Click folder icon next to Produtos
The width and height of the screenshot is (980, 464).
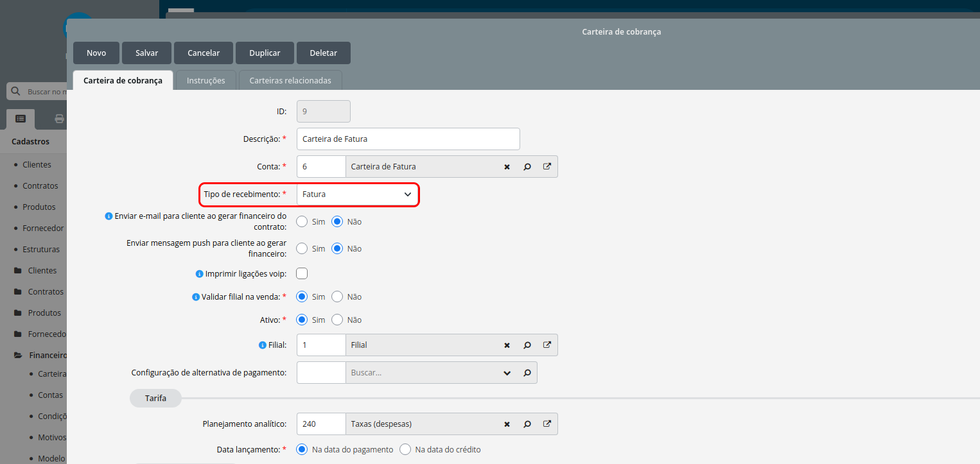click(17, 313)
